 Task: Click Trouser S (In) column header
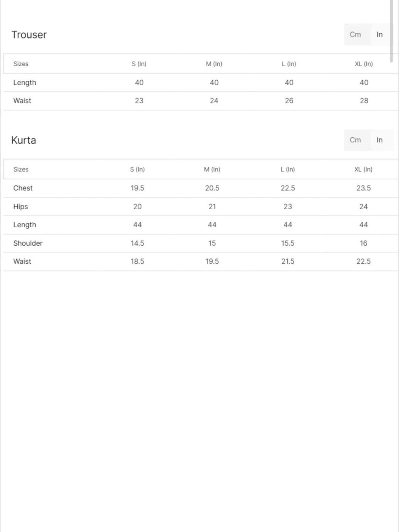tap(139, 64)
